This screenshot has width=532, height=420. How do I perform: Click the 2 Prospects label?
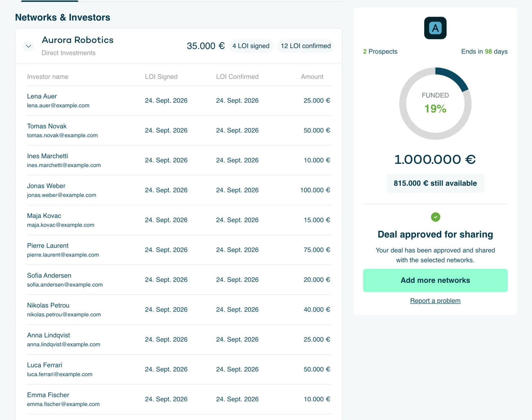[380, 52]
